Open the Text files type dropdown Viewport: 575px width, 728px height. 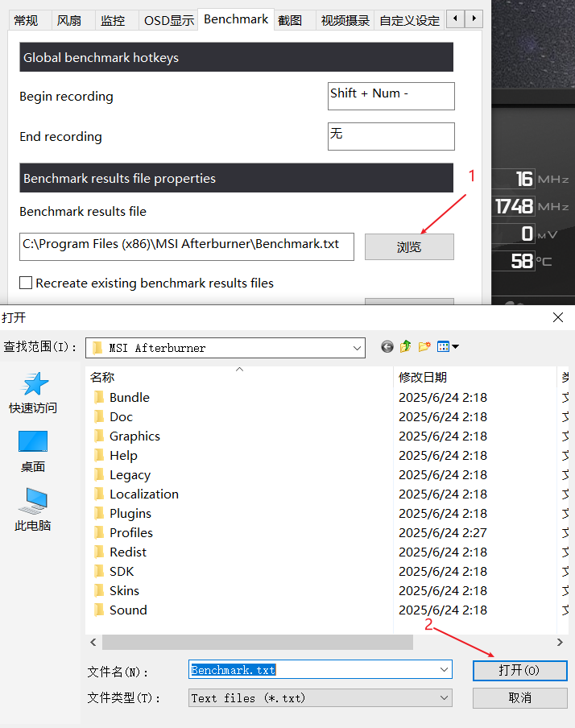click(320, 698)
